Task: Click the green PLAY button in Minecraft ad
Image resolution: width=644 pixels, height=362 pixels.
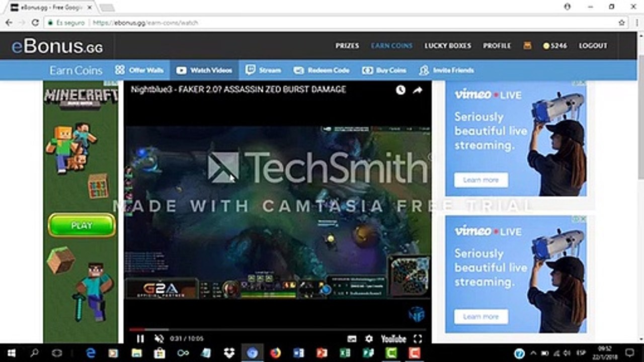Action: (x=82, y=225)
